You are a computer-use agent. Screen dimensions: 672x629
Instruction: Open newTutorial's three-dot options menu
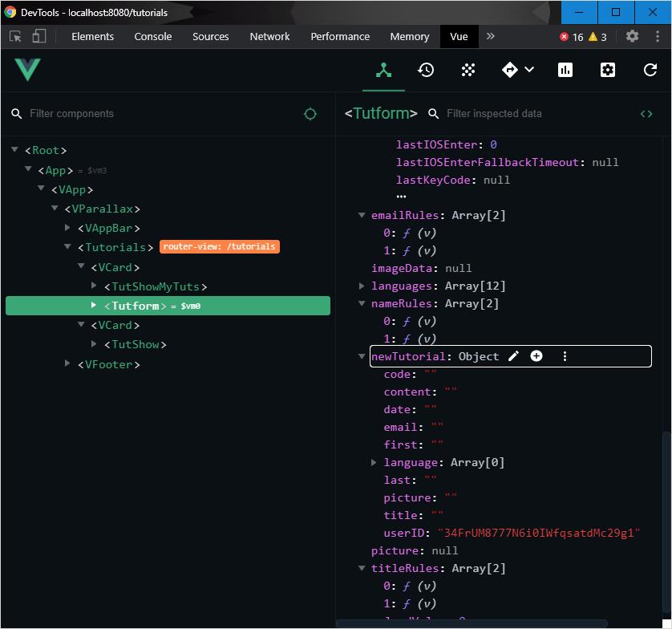tap(565, 355)
